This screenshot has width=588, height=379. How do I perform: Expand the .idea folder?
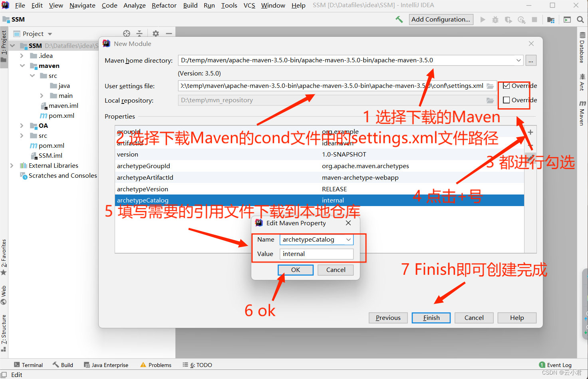[x=22, y=56]
